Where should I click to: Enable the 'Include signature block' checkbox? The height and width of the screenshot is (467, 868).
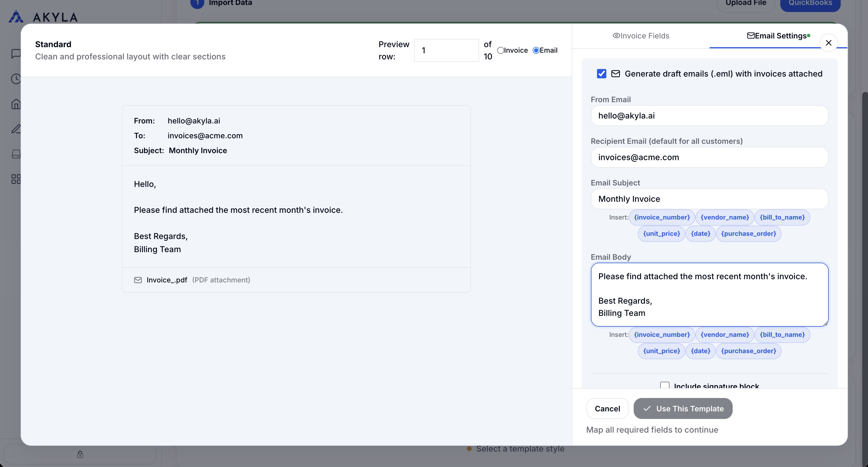click(x=665, y=385)
